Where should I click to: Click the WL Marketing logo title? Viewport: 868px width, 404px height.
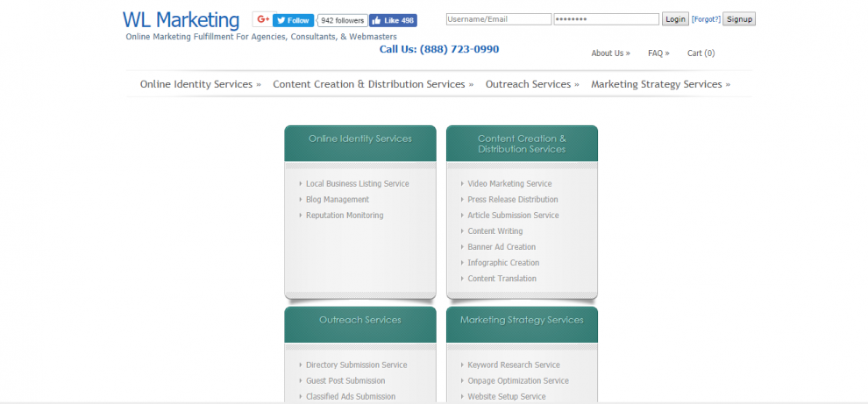click(x=181, y=20)
